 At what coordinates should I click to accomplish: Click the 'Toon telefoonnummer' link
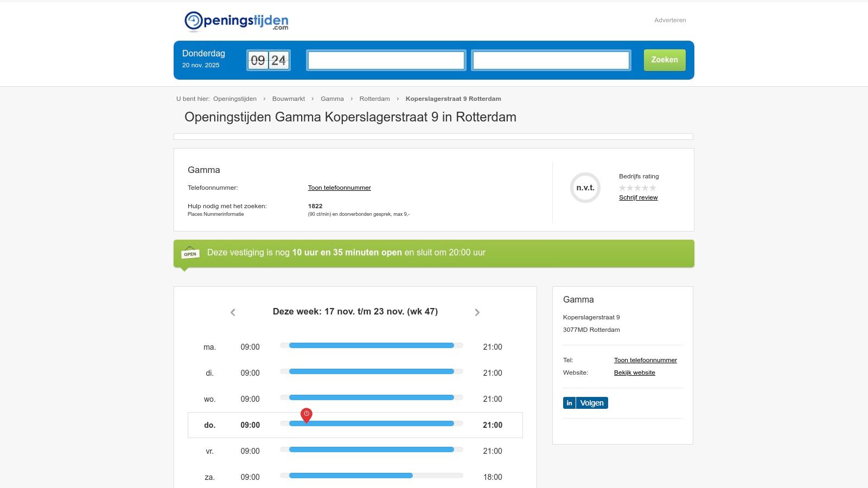click(x=340, y=188)
